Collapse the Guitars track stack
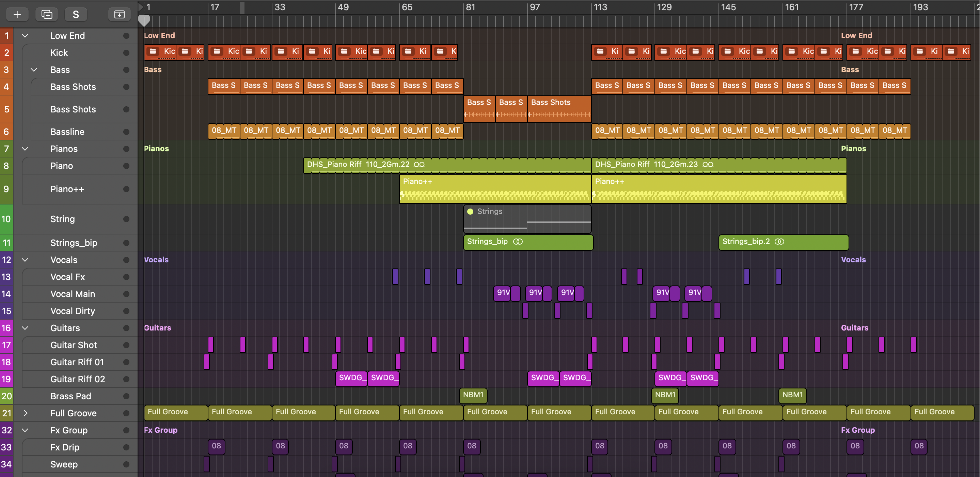Image resolution: width=980 pixels, height=477 pixels. click(x=25, y=328)
